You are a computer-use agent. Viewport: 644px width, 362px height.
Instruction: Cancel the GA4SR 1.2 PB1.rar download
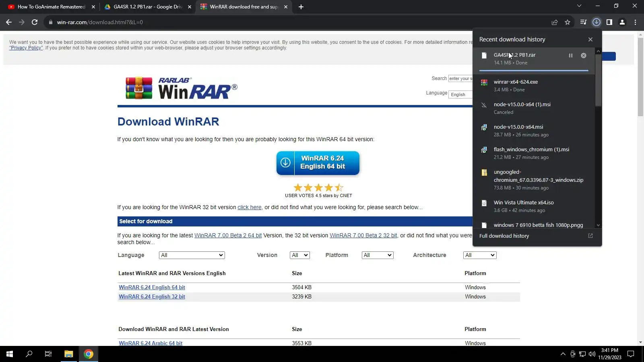[x=584, y=56]
